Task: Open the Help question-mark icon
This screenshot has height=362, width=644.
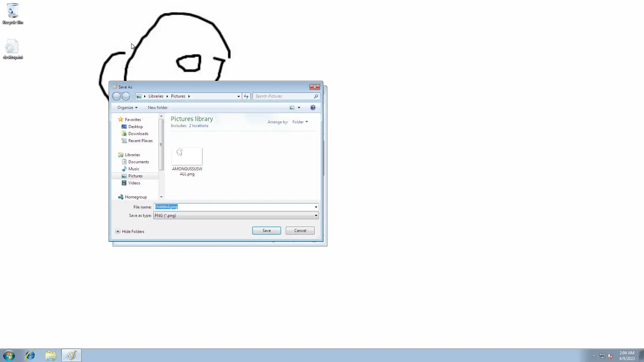Action: tap(313, 108)
